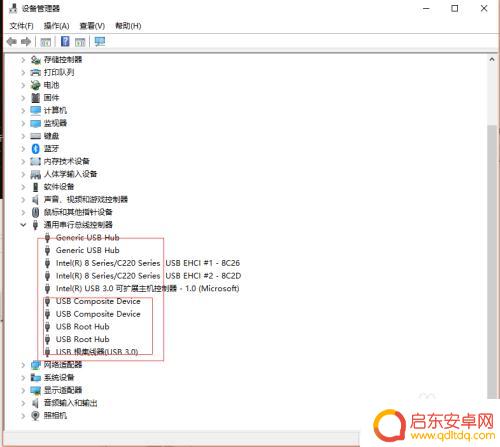Viewport: 500px width, 447px height.
Task: Click the 人体学输入设备 icon
Action: coord(36,174)
